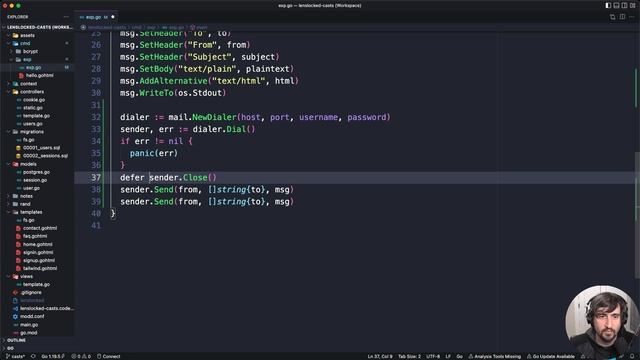Open notifications bell in status bar
This screenshot has height=360, width=640.
coord(632,356)
